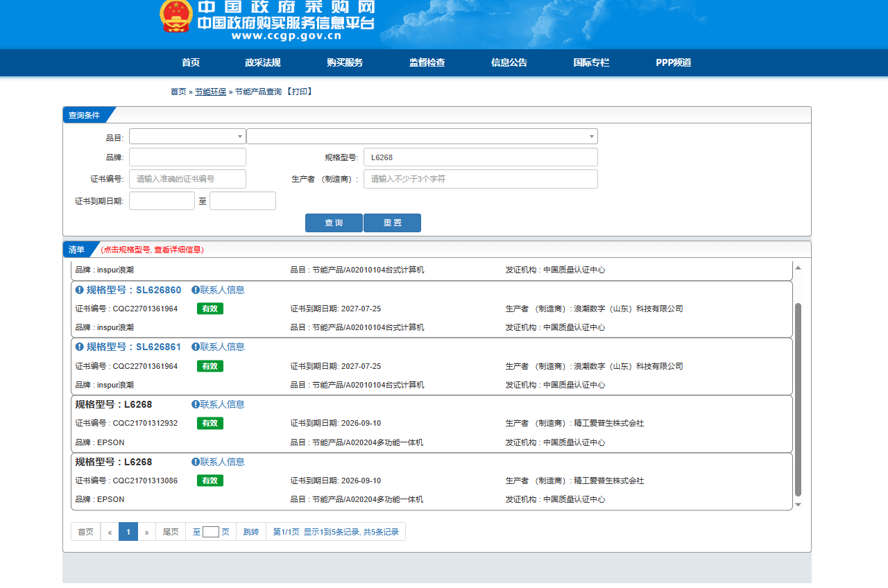The height and width of the screenshot is (588, 888).
Task: Click the 节能环保 breadcrumb link
Action: coord(210,92)
